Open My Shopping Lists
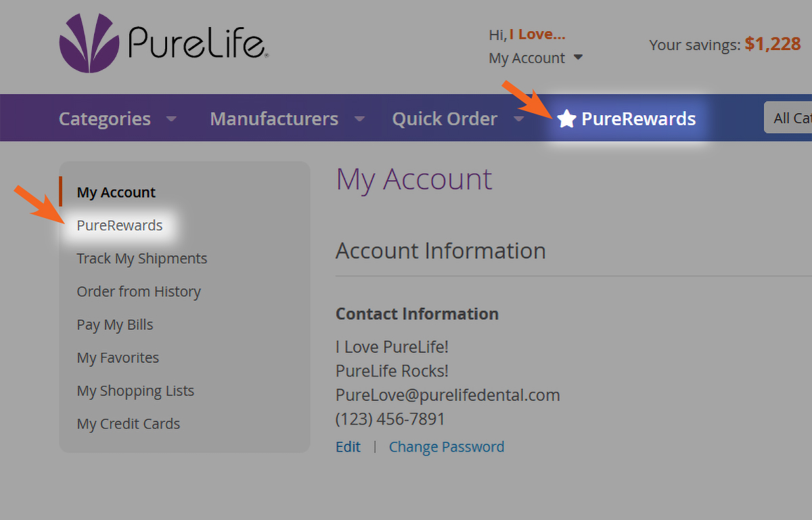 pos(135,391)
